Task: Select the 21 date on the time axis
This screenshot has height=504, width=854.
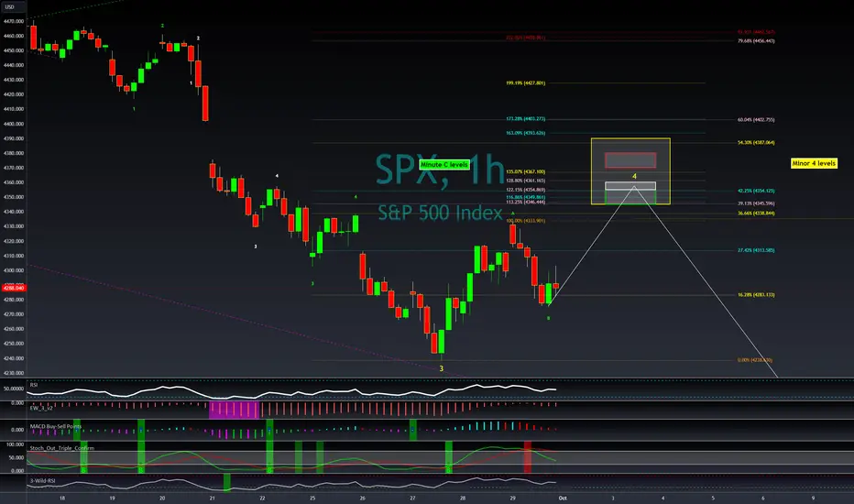Action: coord(212,498)
